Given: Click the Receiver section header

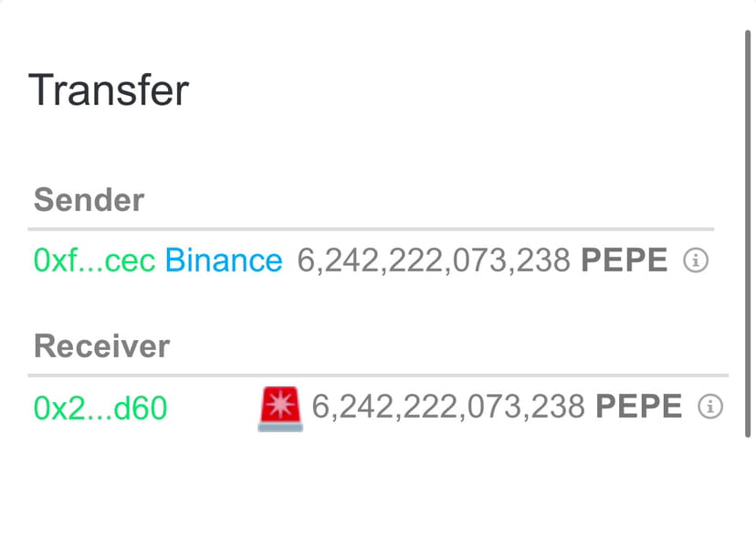Looking at the screenshot, I should (100, 345).
